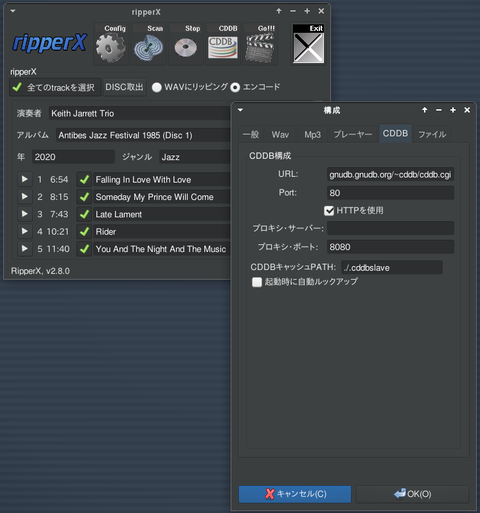Screen dimensions: 480x513
Task: Maximize the ripperX window with plus icon
Action: tap(307, 11)
